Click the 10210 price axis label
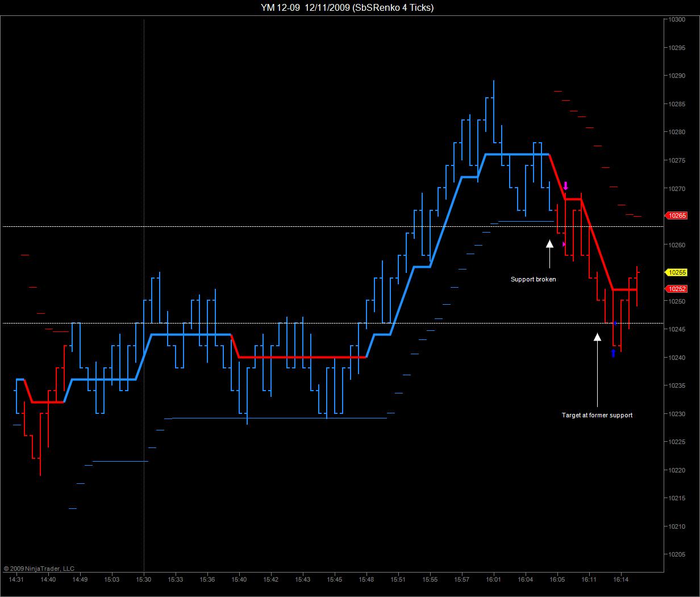 (677, 526)
